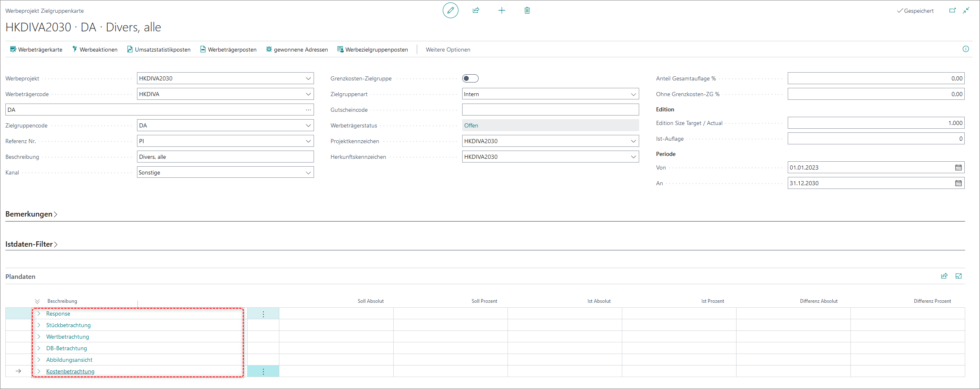Open Projektkennzeichen dropdown
The height and width of the screenshot is (389, 980).
tap(633, 141)
